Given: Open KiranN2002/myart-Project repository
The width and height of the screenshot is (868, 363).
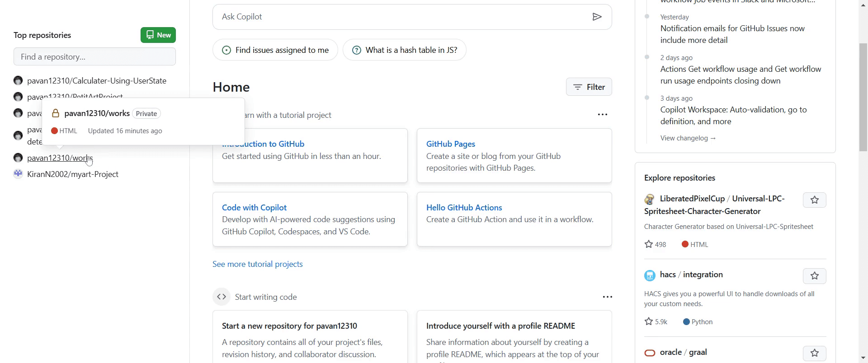Looking at the screenshot, I should click(73, 174).
